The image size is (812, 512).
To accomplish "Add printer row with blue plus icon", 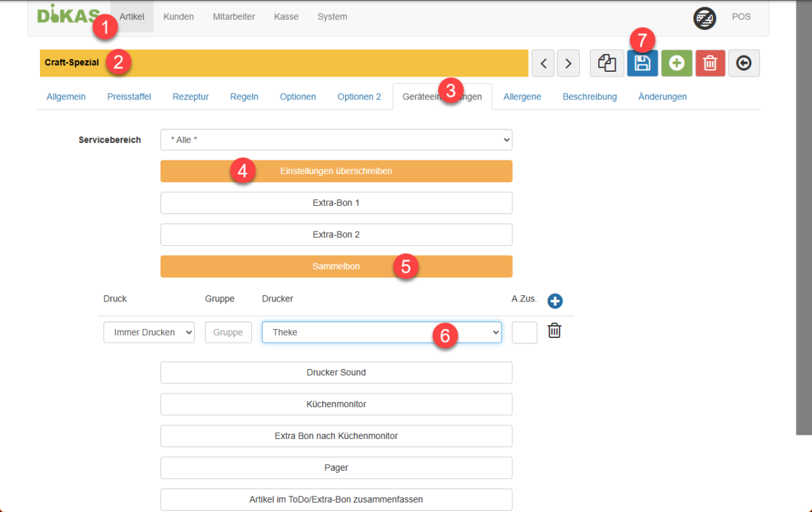I will click(555, 301).
